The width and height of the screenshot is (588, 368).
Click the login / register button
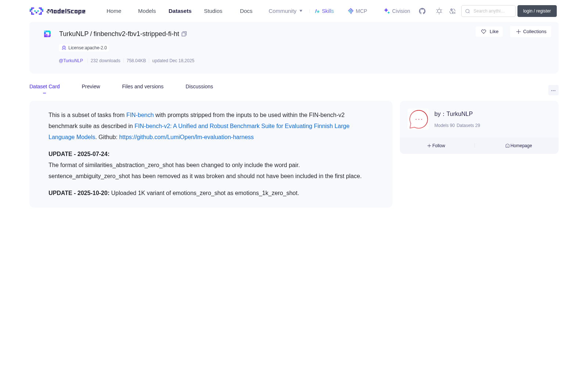tap(537, 11)
